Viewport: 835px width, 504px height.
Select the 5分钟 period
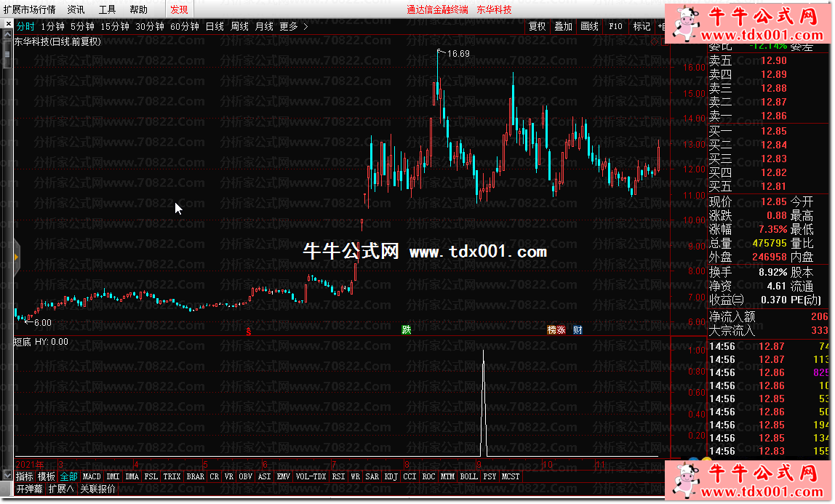pyautogui.click(x=82, y=26)
